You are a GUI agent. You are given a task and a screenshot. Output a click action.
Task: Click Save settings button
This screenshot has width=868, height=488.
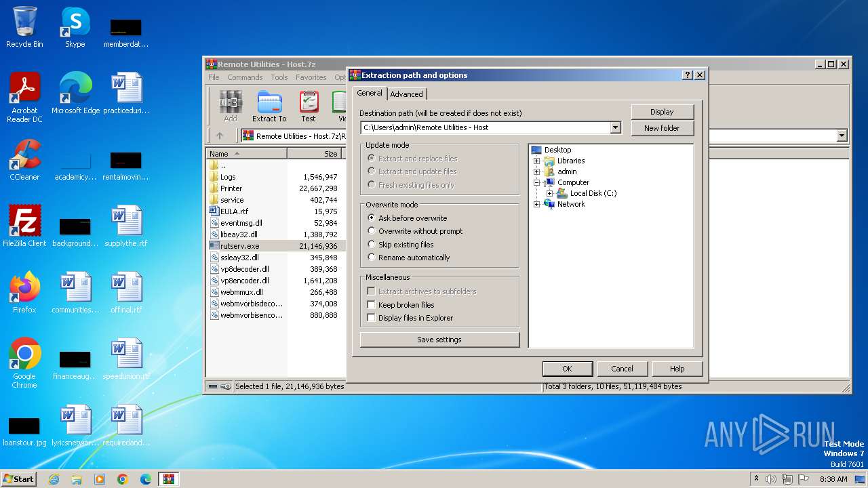[439, 340]
